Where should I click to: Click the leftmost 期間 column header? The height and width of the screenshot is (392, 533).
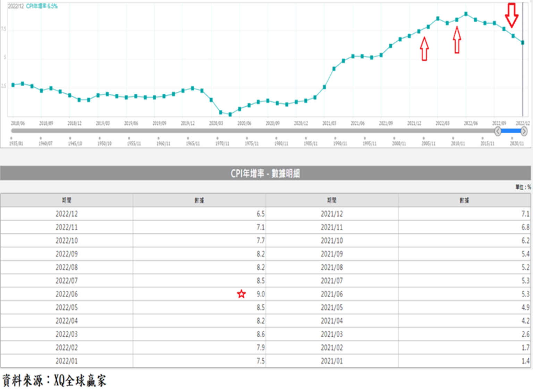point(67,200)
